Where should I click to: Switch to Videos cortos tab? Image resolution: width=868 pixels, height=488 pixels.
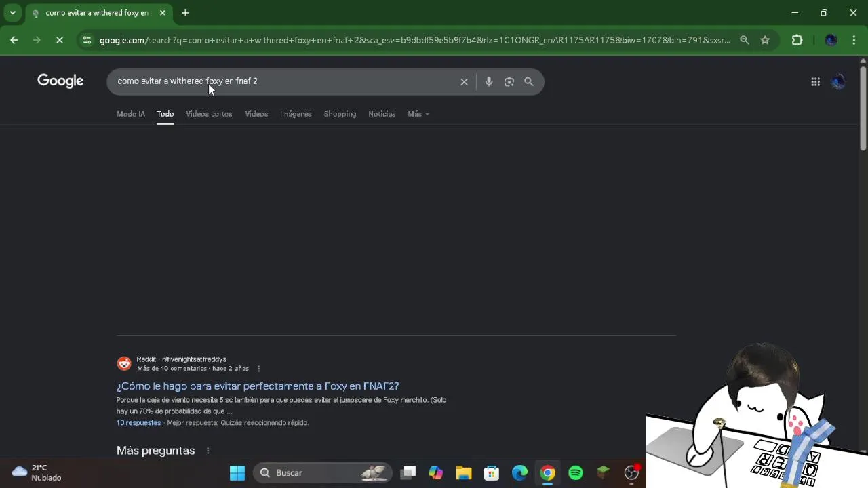tap(209, 114)
